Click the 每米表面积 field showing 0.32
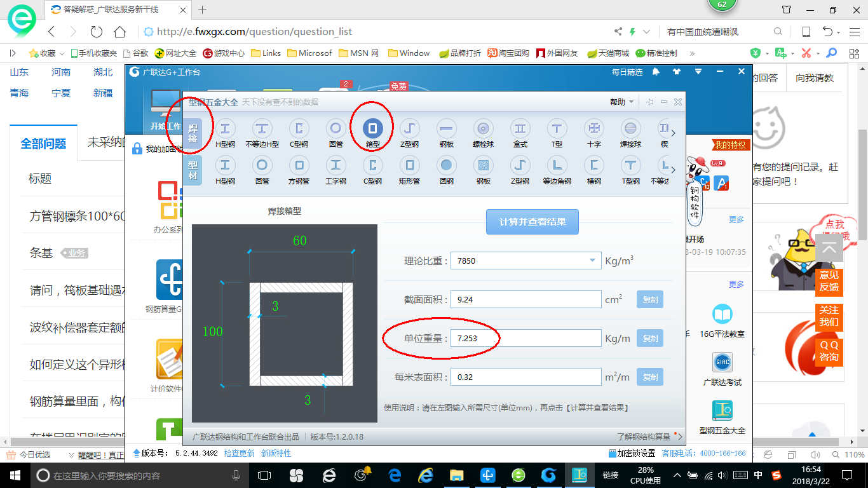 click(526, 377)
